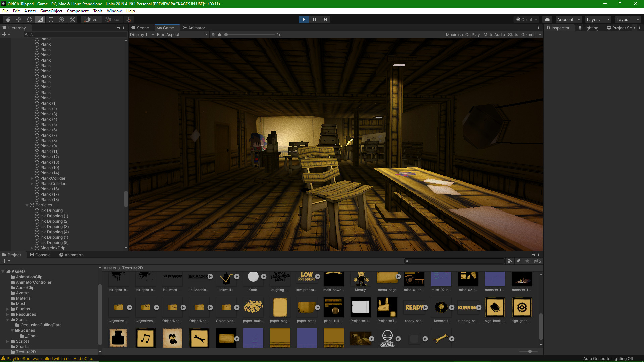Toggle Local handle rotation mode
The image size is (644, 362).
tap(113, 19)
